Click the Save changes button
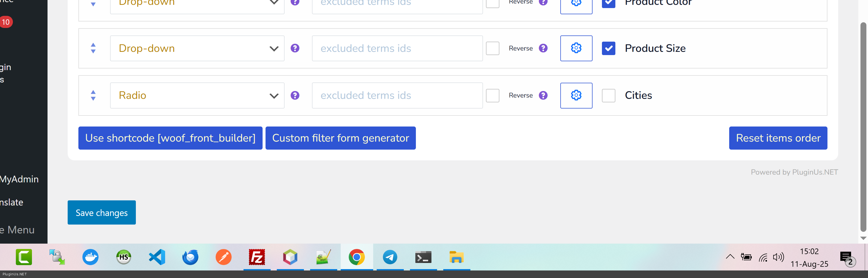Image resolution: width=868 pixels, height=278 pixels. 101,213
